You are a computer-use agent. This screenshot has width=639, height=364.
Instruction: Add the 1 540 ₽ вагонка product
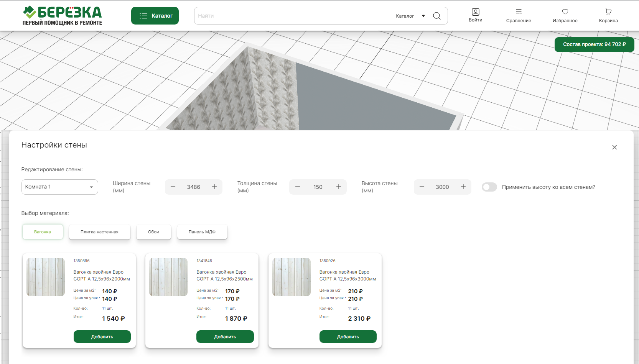[x=102, y=337]
